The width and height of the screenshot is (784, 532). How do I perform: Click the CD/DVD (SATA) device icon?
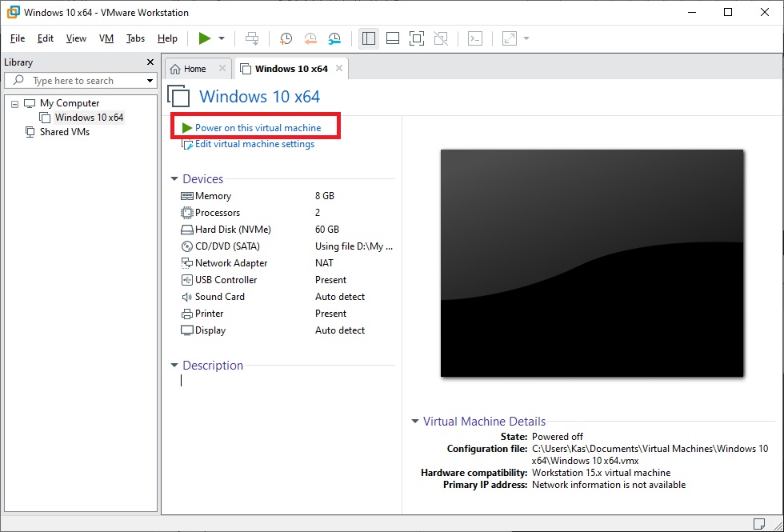187,246
